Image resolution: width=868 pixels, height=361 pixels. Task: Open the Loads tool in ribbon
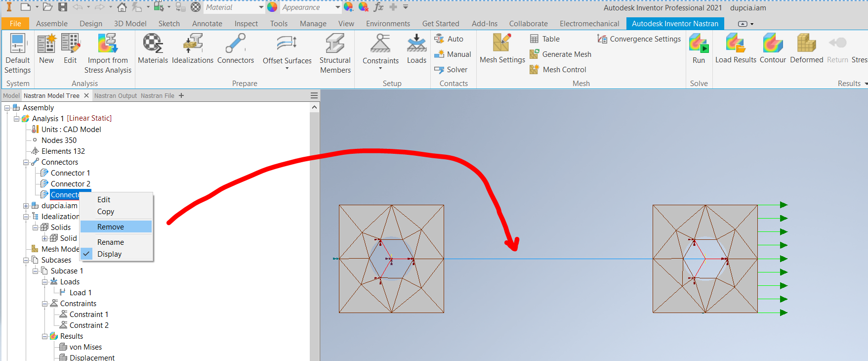click(416, 49)
